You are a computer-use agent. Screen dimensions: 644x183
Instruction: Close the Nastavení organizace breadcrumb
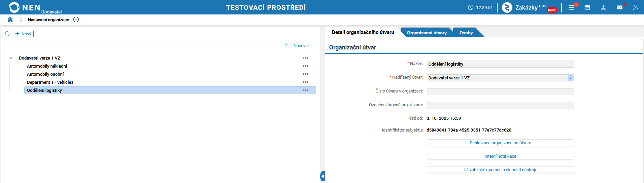[76, 20]
